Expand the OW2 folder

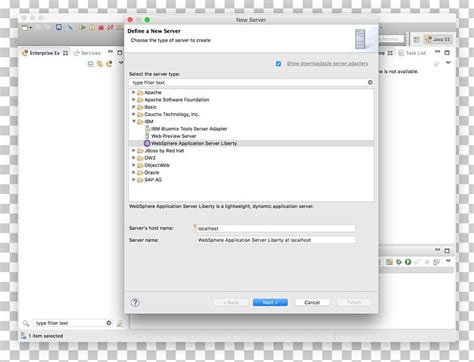point(133,158)
